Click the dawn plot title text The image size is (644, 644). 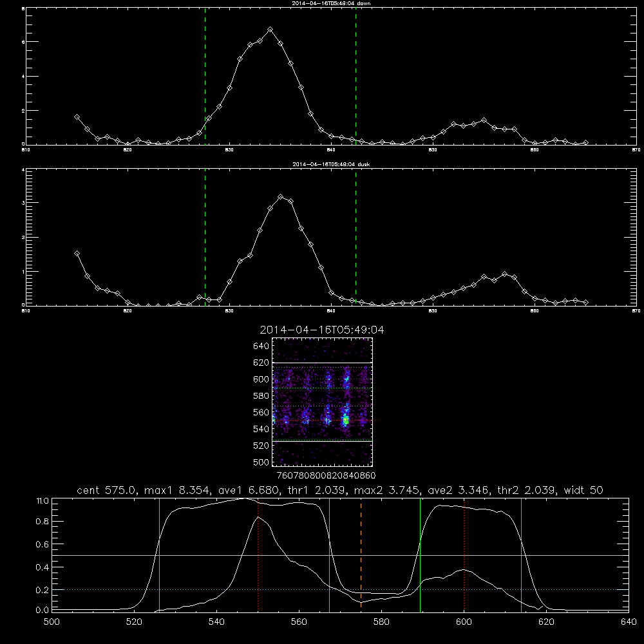pos(331,3)
